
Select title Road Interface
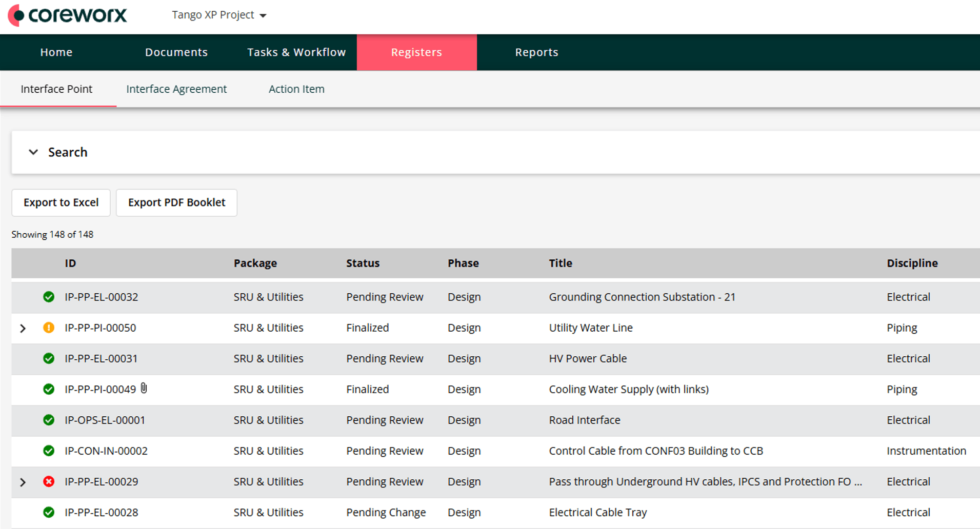pos(585,420)
